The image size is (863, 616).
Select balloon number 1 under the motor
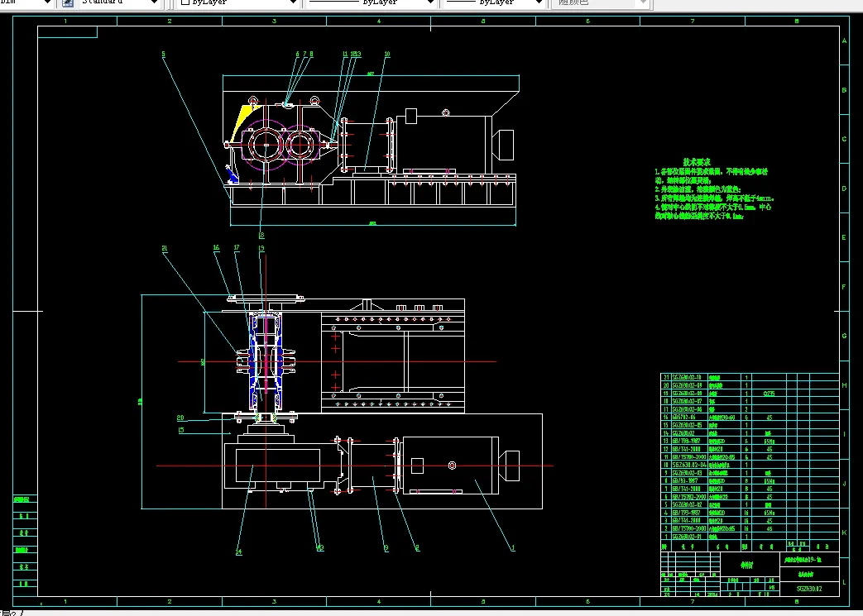[x=513, y=548]
